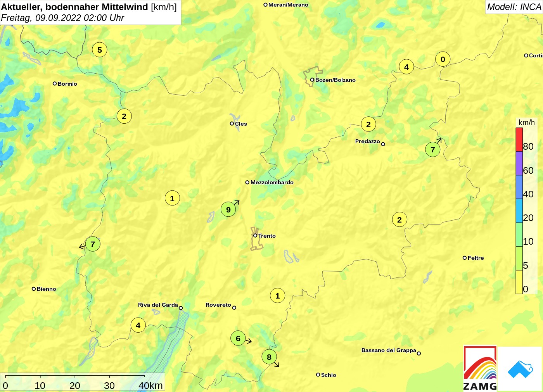Image resolution: width=543 pixels, height=392 pixels.
Task: Click the 'Bienno' label
Action: [47, 289]
